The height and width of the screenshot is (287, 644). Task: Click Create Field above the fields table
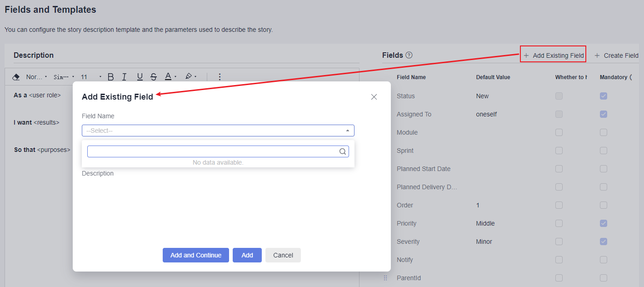[x=616, y=55]
